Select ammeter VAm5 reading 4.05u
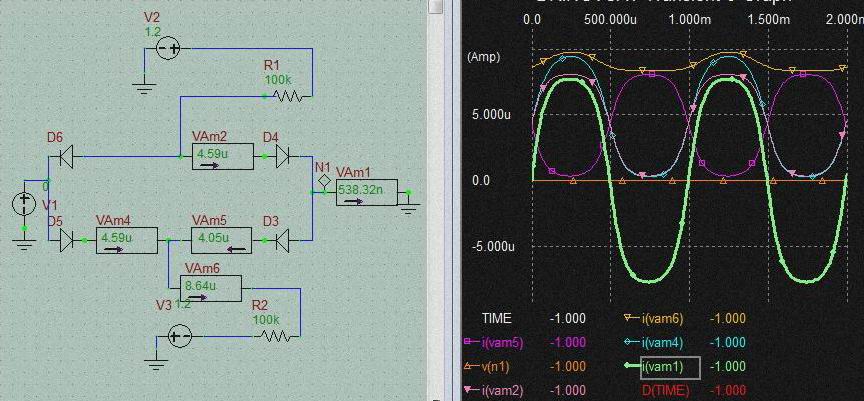Screen dimensions: 864x401 coord(222,240)
